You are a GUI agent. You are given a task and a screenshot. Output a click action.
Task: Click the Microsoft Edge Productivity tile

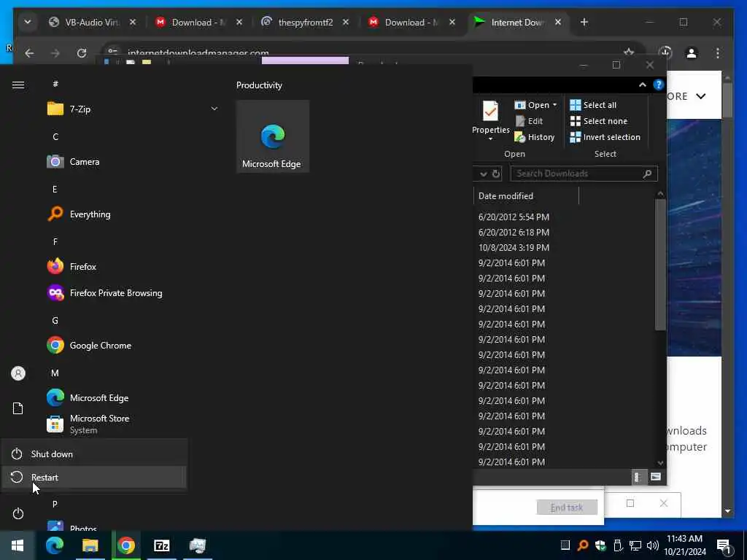tap(273, 136)
